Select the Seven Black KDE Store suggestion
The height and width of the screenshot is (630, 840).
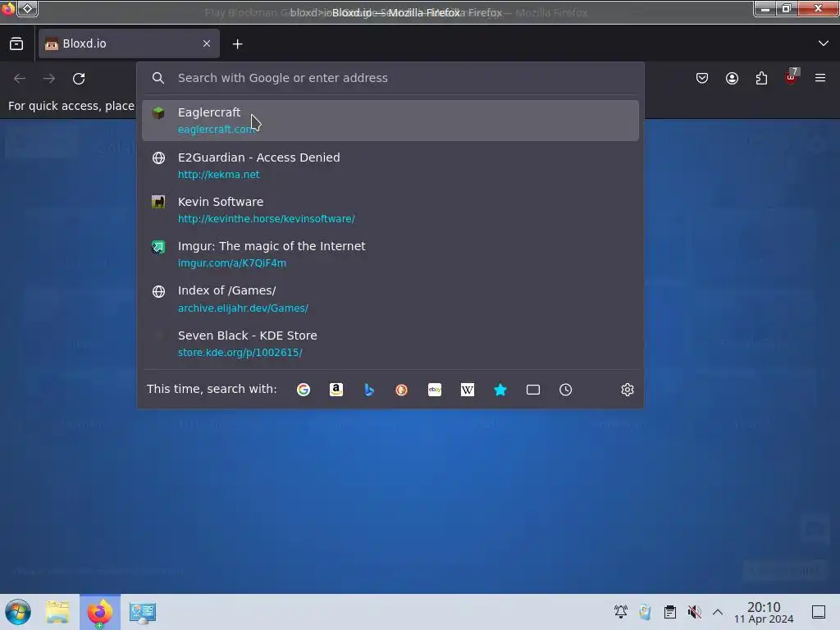[390, 344]
